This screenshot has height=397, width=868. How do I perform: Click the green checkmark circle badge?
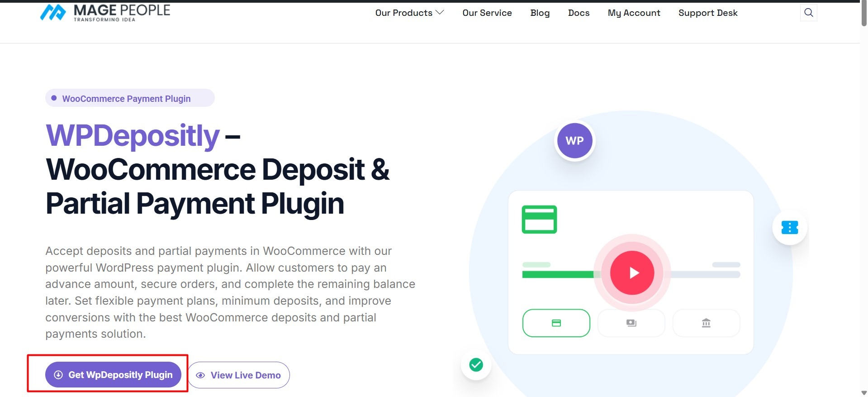click(x=476, y=364)
